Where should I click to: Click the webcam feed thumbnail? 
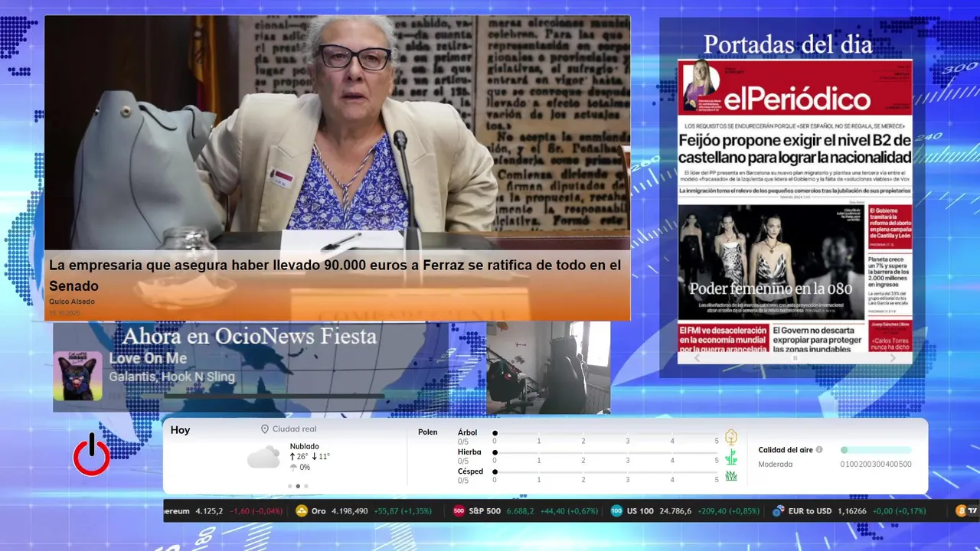coord(548,367)
